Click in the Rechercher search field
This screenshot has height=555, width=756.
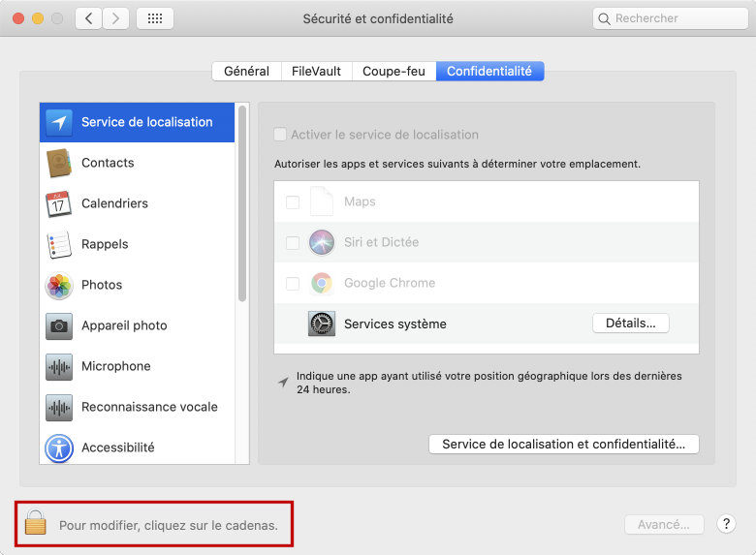(670, 18)
